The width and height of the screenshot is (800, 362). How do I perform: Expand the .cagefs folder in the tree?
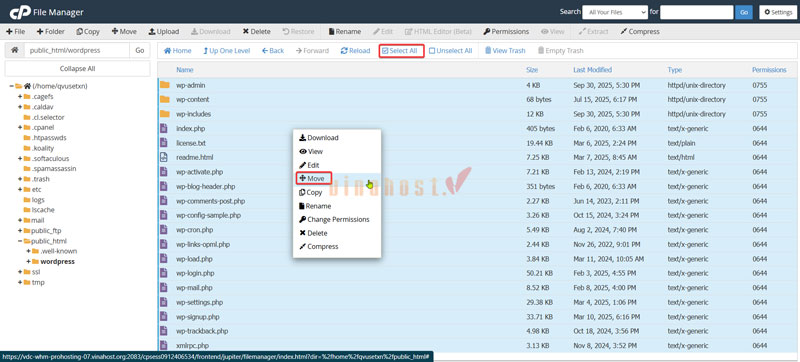[20, 96]
